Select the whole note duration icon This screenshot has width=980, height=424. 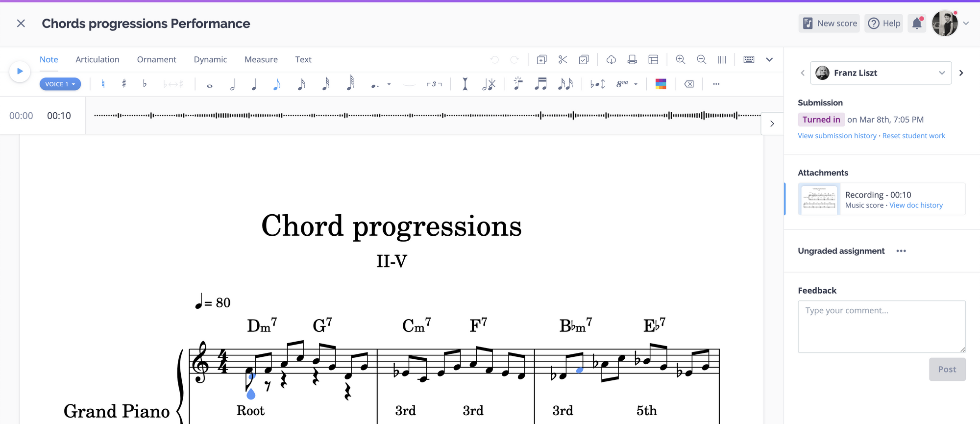210,85
